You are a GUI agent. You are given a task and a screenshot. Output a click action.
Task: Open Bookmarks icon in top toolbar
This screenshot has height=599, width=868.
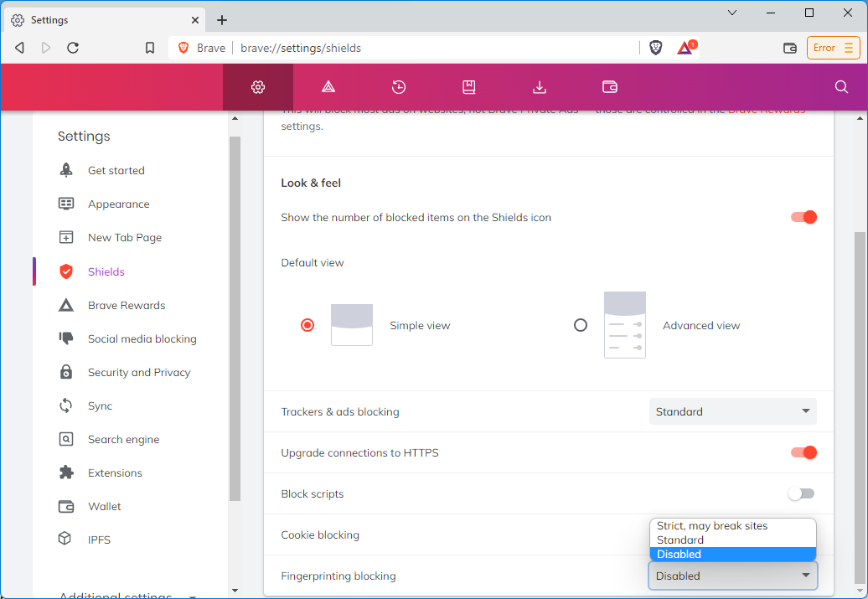(469, 87)
